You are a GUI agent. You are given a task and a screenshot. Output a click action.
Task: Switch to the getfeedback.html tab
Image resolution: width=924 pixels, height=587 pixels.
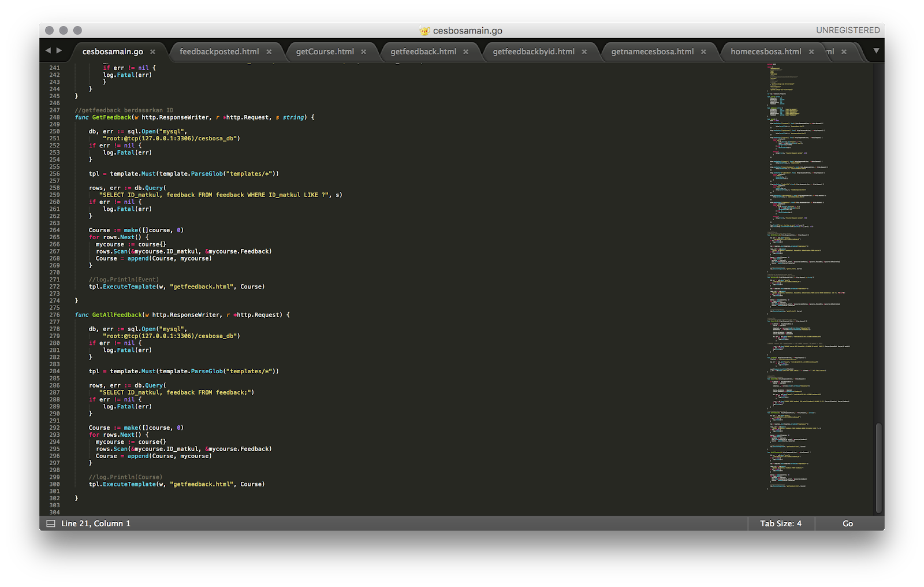click(x=424, y=51)
